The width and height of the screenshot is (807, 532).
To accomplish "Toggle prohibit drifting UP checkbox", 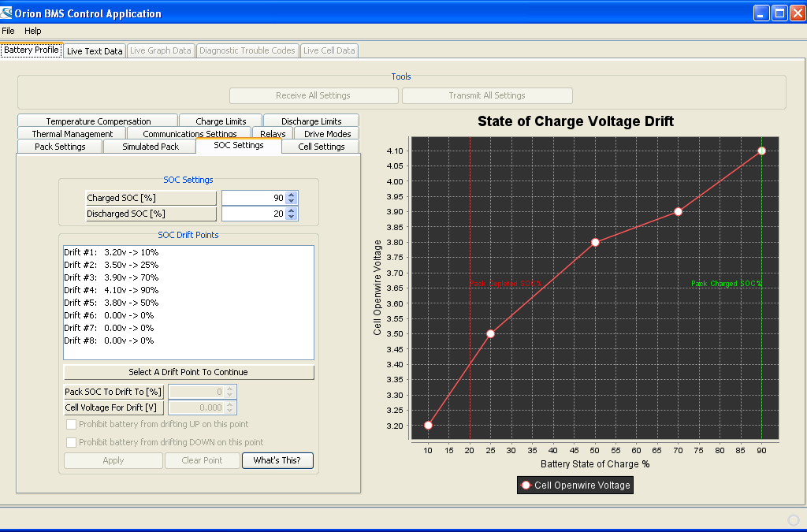I will tap(72, 425).
